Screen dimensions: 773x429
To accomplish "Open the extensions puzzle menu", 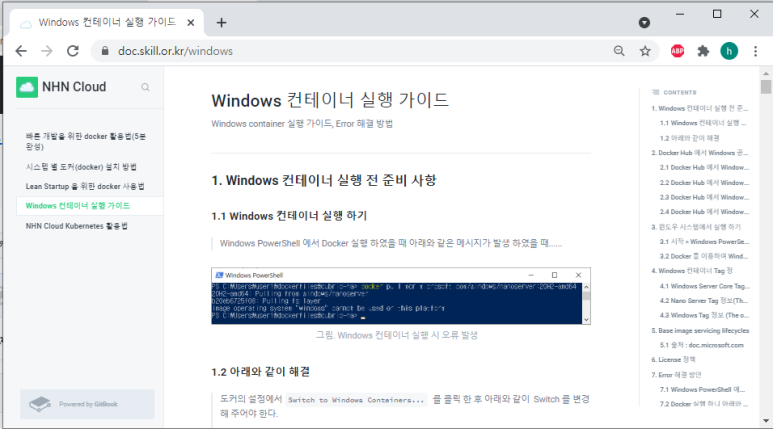I will [703, 51].
